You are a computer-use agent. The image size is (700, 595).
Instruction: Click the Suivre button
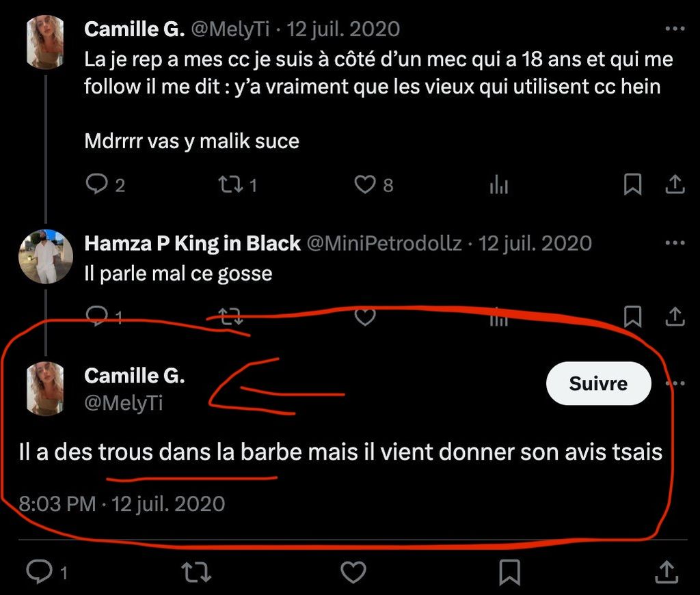(x=598, y=383)
